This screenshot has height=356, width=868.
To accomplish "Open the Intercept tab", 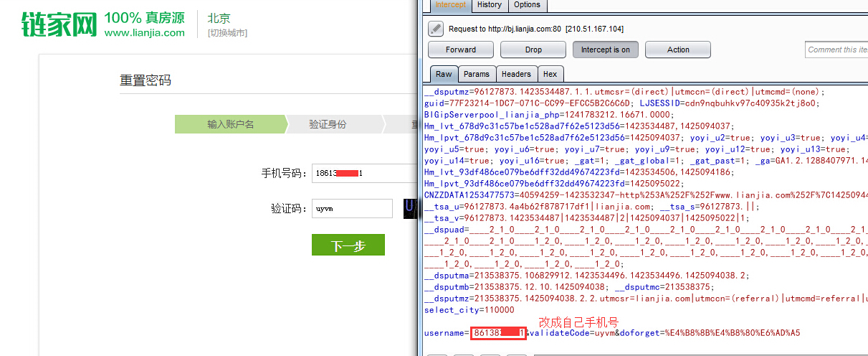I will click(451, 5).
